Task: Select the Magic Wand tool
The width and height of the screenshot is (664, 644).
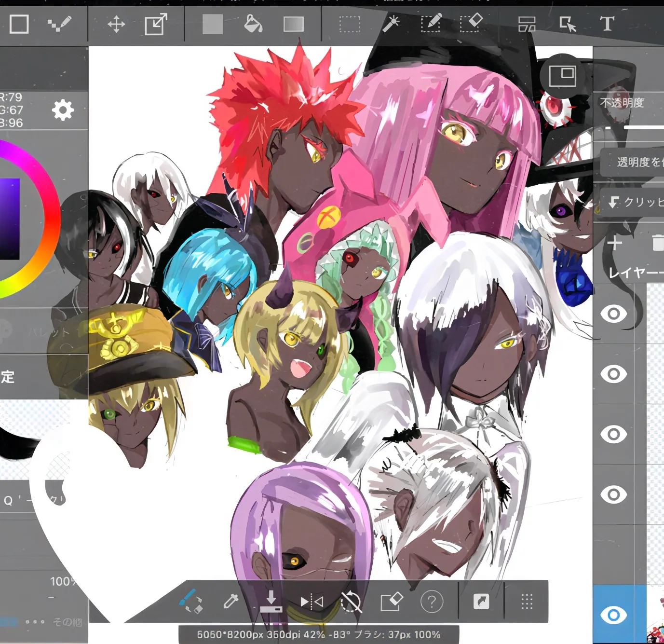Action: tap(391, 24)
